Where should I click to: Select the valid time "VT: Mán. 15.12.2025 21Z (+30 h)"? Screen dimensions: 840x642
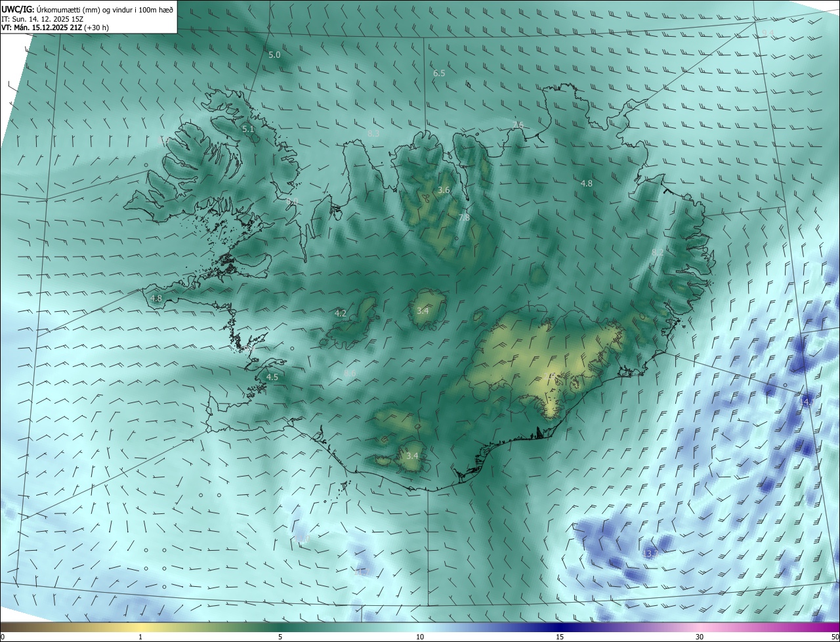(55, 28)
